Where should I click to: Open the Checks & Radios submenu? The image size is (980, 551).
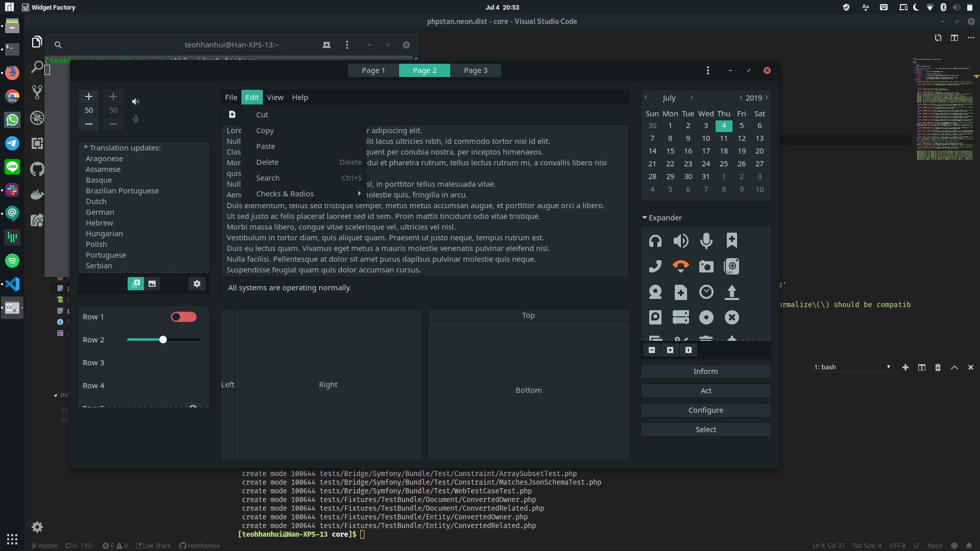point(285,193)
